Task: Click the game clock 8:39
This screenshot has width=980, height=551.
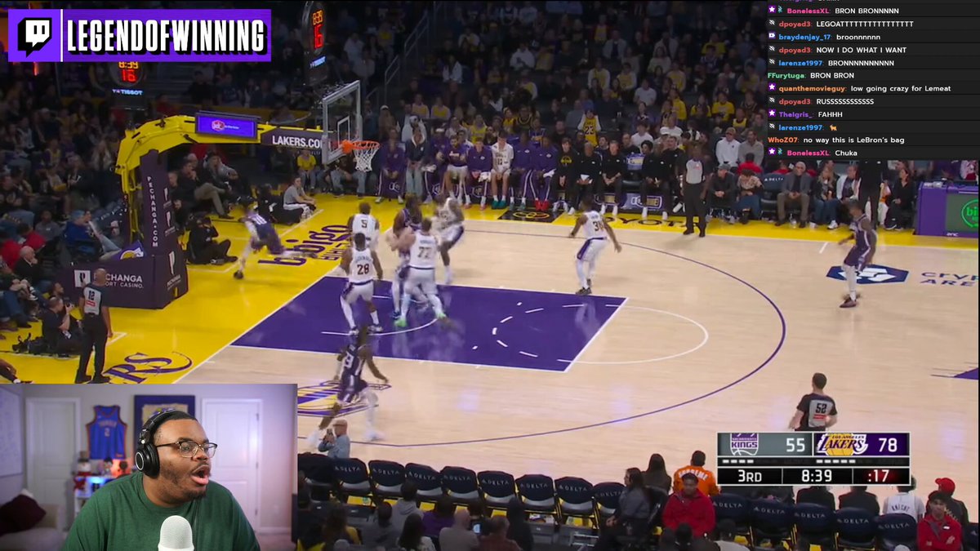Action: (817, 475)
